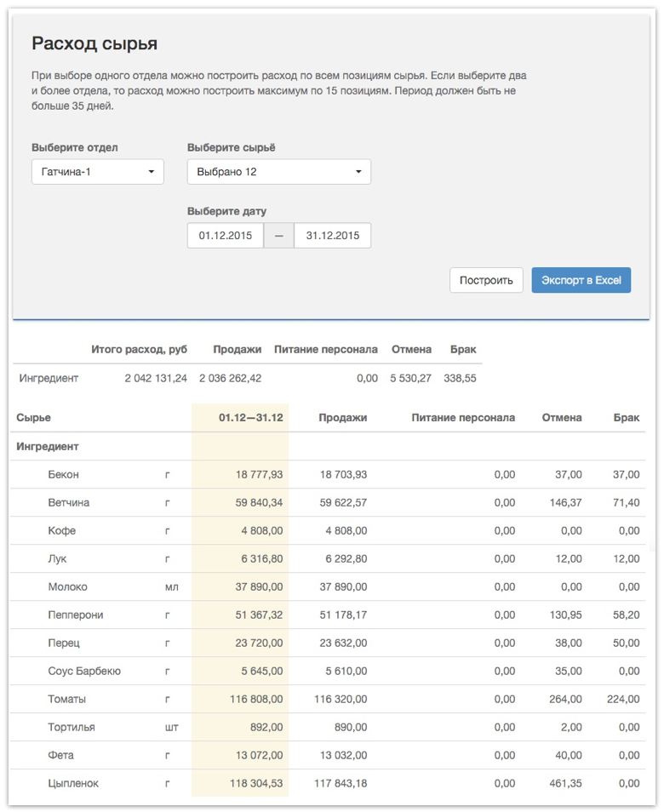Click the Сырье column header
The height and width of the screenshot is (812, 664).
pyautogui.click(x=34, y=417)
